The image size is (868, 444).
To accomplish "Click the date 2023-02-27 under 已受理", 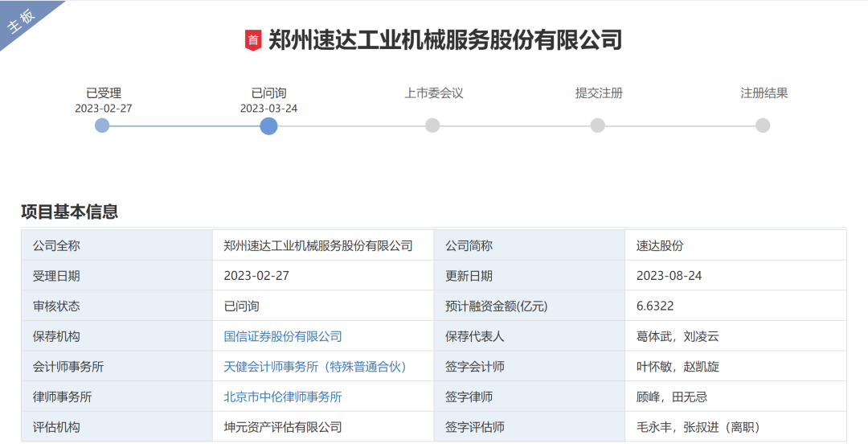I will (x=104, y=109).
